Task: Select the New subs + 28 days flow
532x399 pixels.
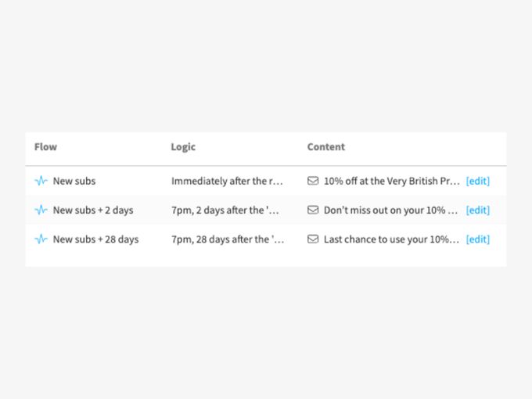Action: [x=95, y=239]
